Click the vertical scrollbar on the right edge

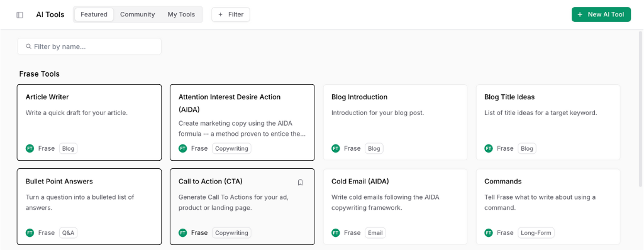point(641,139)
